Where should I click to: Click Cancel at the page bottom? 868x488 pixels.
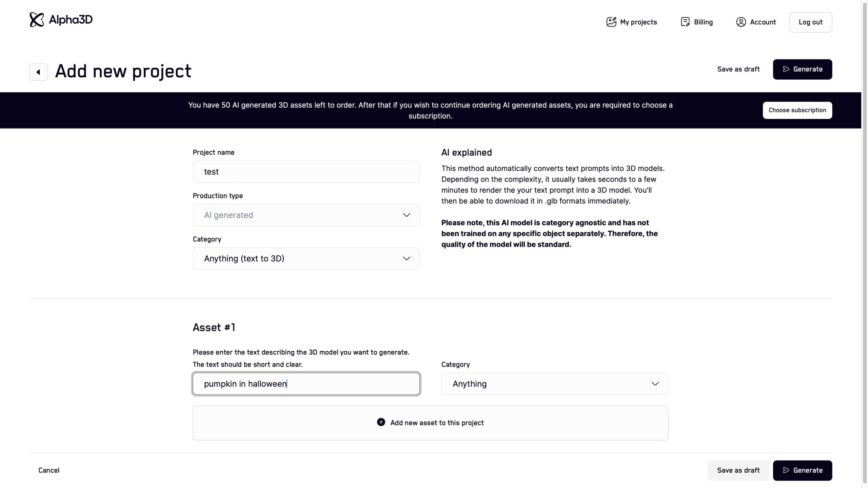click(49, 470)
